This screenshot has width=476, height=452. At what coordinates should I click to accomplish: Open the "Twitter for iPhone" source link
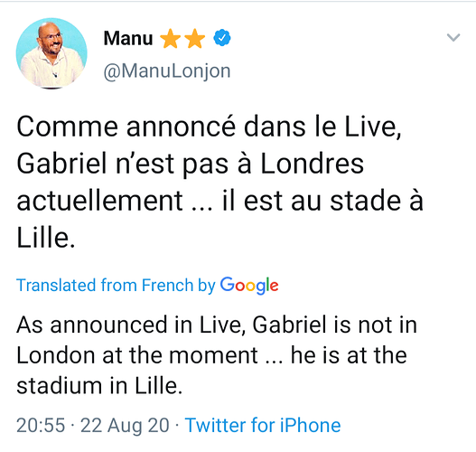263,425
